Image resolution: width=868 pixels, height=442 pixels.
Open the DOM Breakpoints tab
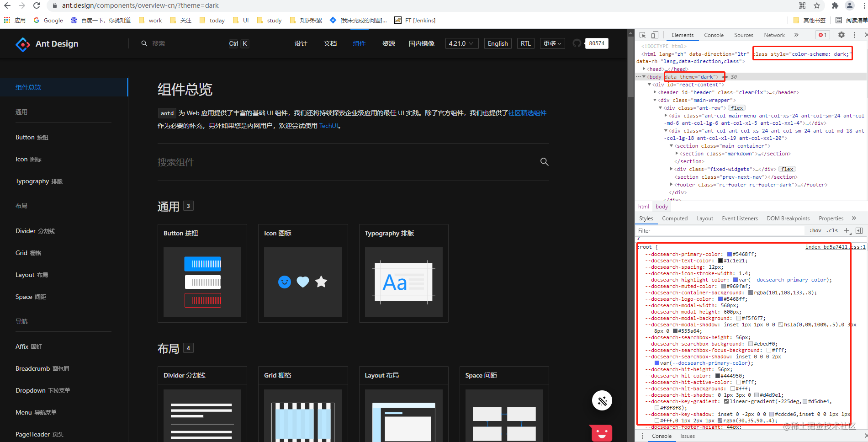[788, 218]
